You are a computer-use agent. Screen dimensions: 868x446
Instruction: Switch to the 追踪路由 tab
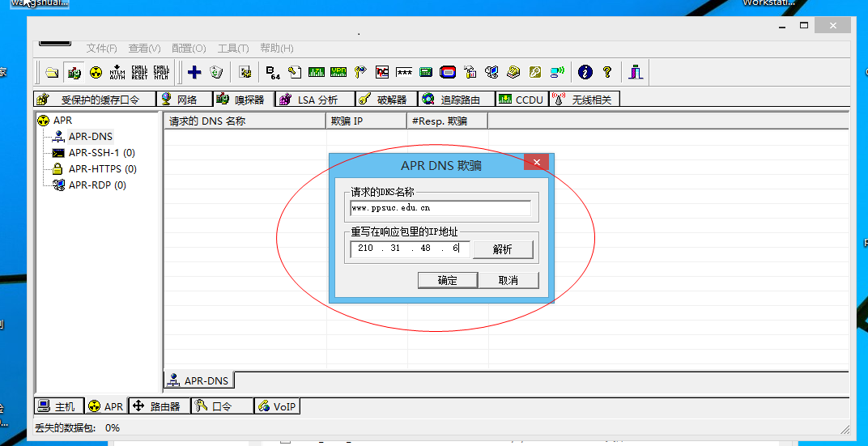pyautogui.click(x=457, y=100)
